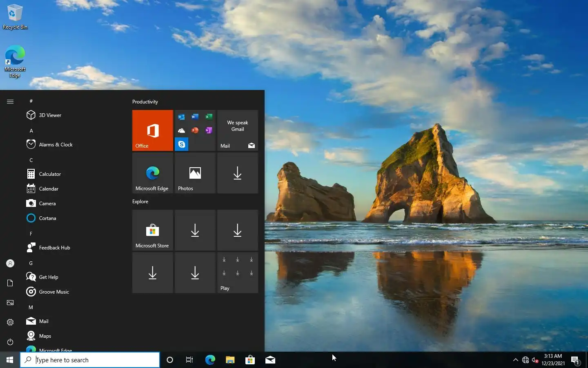
Task: Open Maps from the app list
Action: [73, 336]
